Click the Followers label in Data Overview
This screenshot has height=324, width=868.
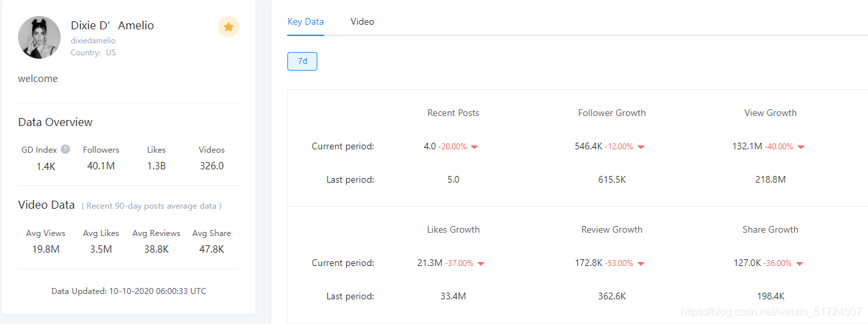click(101, 150)
